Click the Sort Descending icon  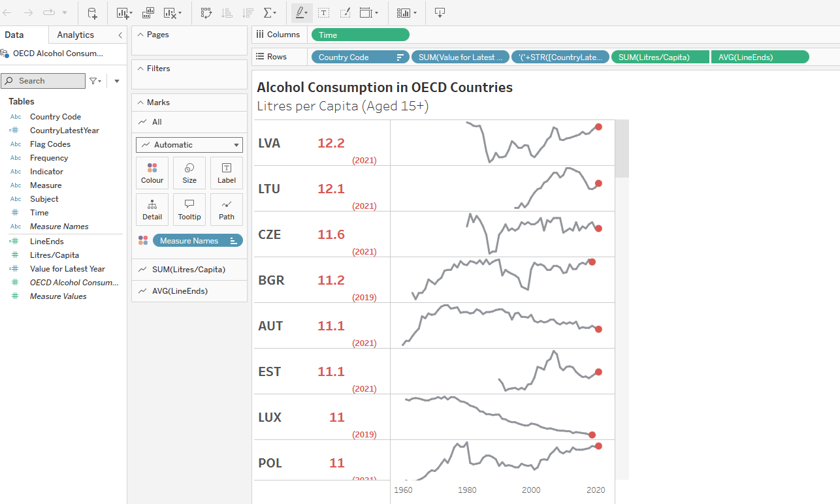(248, 12)
